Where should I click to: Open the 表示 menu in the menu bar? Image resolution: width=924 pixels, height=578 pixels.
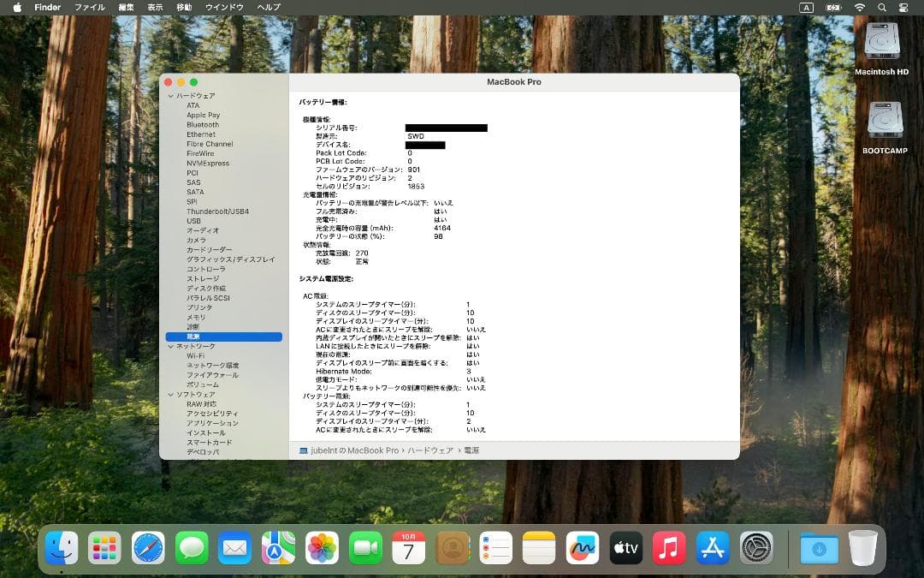click(157, 7)
